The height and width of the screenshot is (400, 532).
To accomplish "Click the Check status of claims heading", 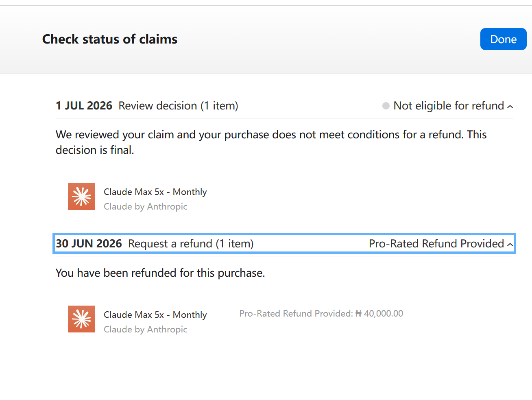I will [110, 39].
